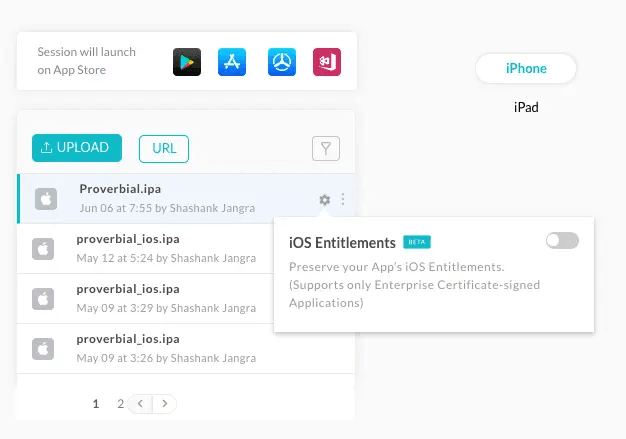626x439 pixels.
Task: Switch to the iPad tab
Action: click(526, 106)
